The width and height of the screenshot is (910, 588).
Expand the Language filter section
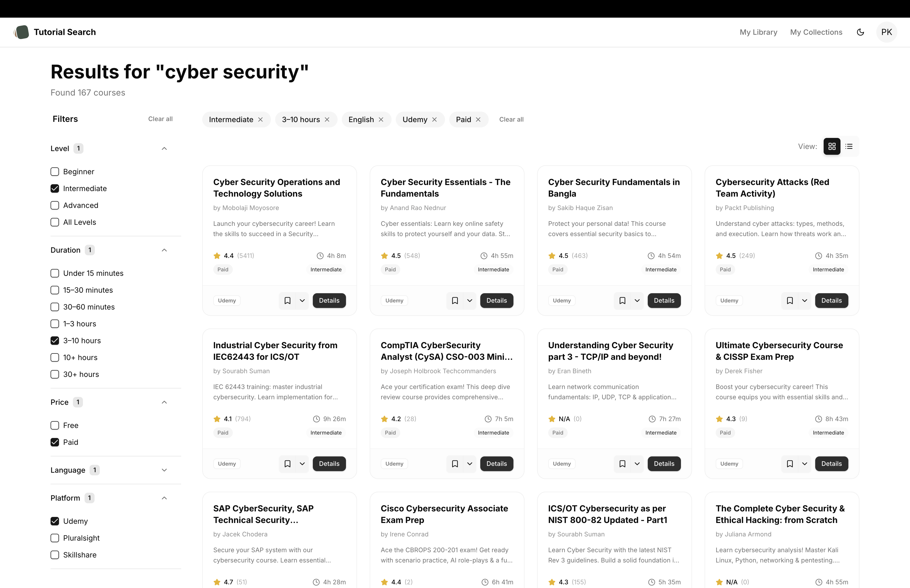coord(164,470)
